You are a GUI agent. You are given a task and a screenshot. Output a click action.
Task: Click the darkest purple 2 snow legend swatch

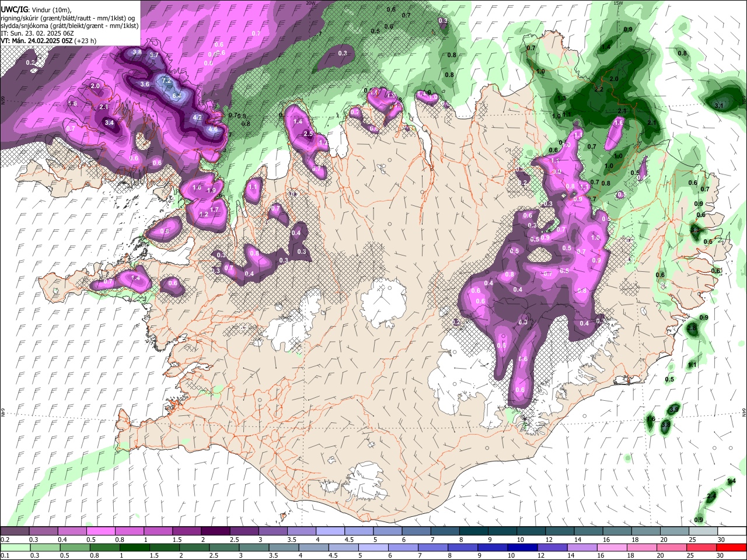pos(215,531)
